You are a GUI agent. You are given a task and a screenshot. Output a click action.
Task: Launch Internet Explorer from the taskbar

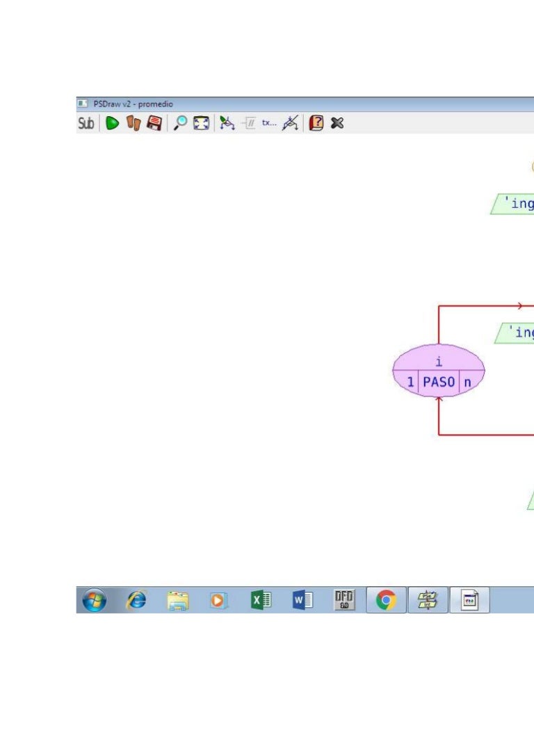click(x=136, y=600)
